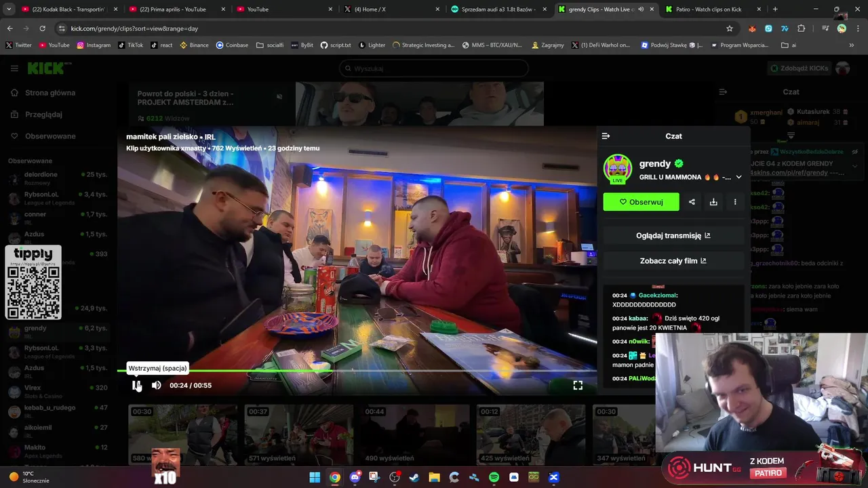Image resolution: width=868 pixels, height=488 pixels.
Task: Download the clip with the download icon
Action: pyautogui.click(x=713, y=202)
